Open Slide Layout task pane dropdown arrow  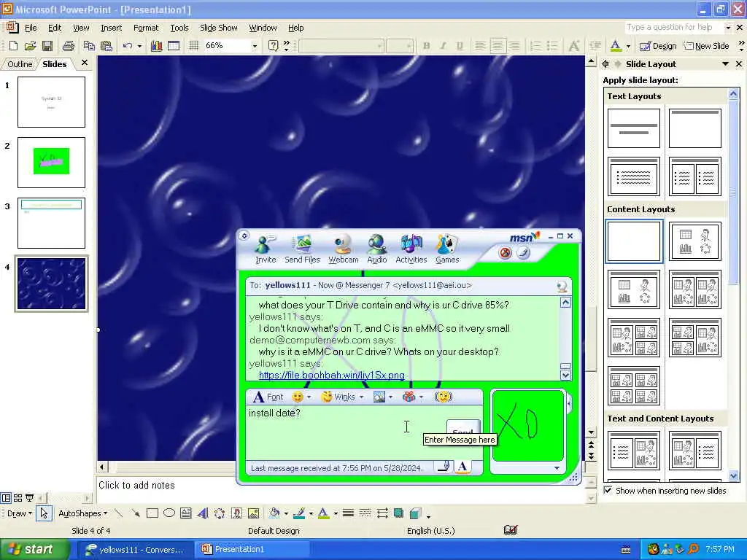[x=726, y=64]
